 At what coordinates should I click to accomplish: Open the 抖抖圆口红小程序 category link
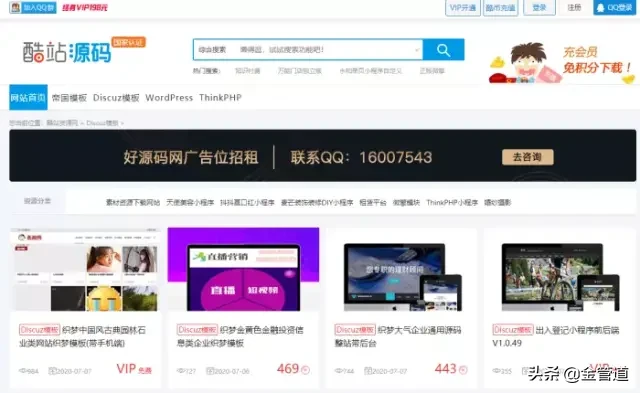(247, 202)
